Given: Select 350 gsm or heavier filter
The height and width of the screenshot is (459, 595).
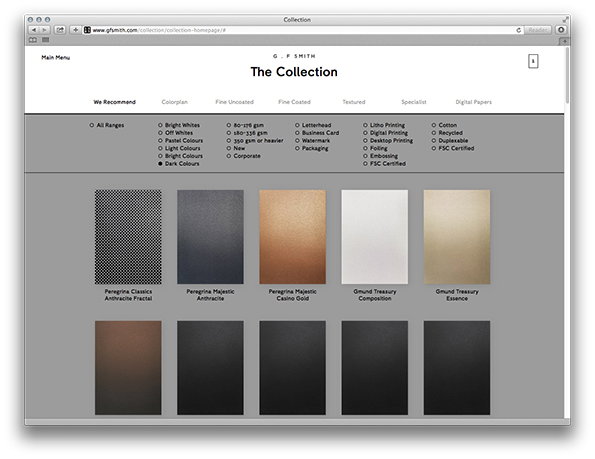Looking at the screenshot, I should pyautogui.click(x=255, y=140).
